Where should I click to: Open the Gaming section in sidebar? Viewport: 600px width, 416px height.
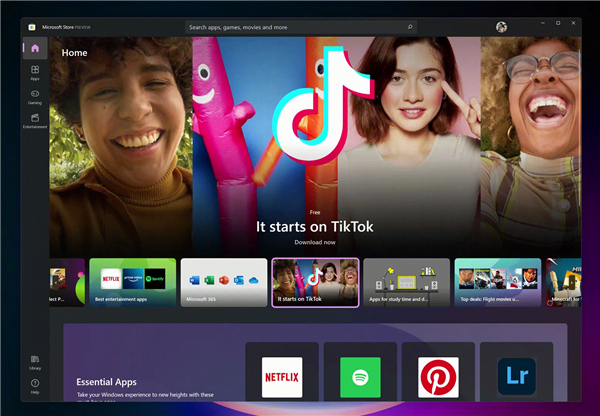tap(35, 96)
